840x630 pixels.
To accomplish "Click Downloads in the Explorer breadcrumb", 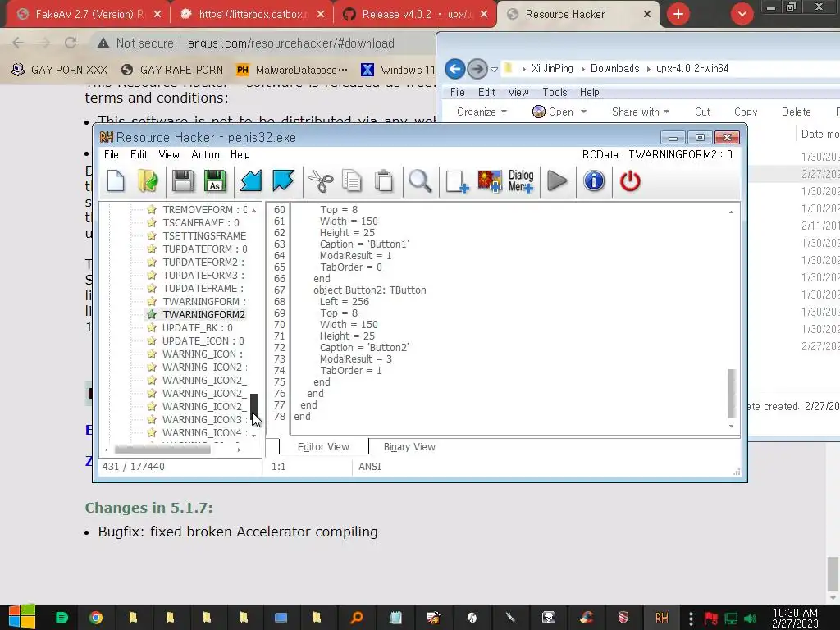I will (x=615, y=69).
